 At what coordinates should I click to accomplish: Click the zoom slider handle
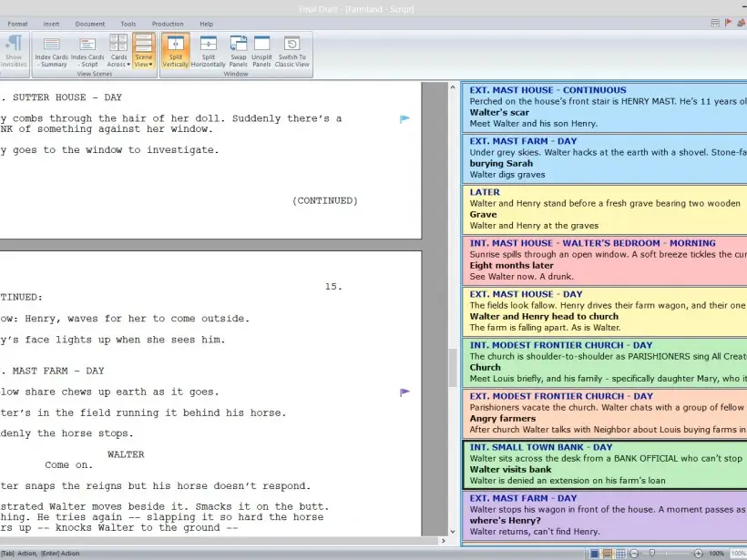(651, 554)
